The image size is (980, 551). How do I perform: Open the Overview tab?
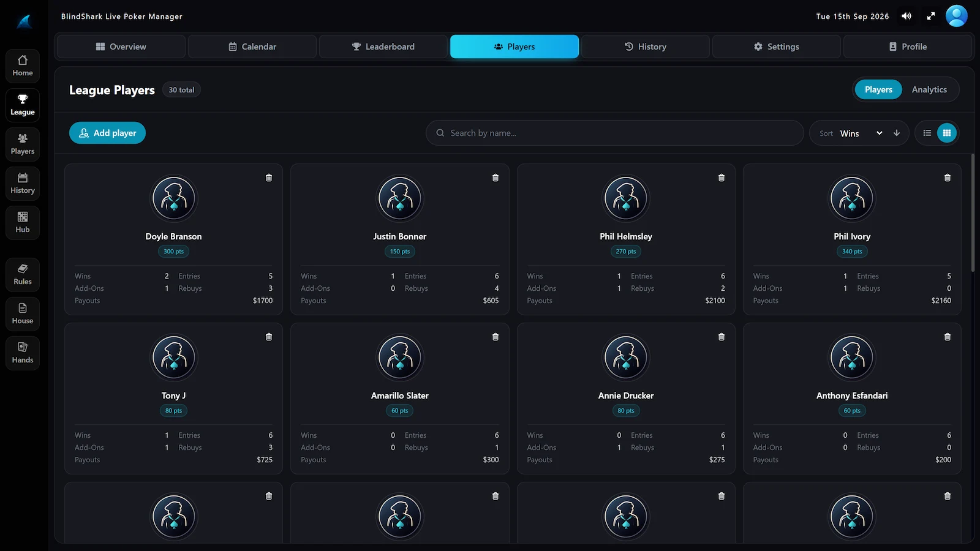tap(121, 47)
